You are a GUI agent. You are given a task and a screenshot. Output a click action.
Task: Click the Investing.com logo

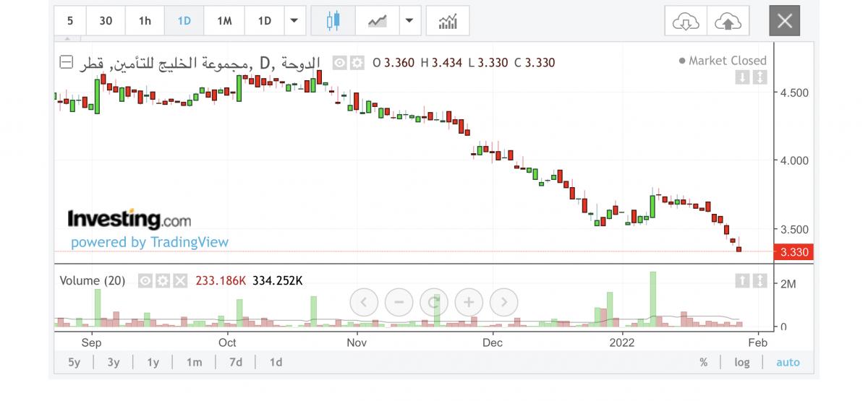pos(129,218)
